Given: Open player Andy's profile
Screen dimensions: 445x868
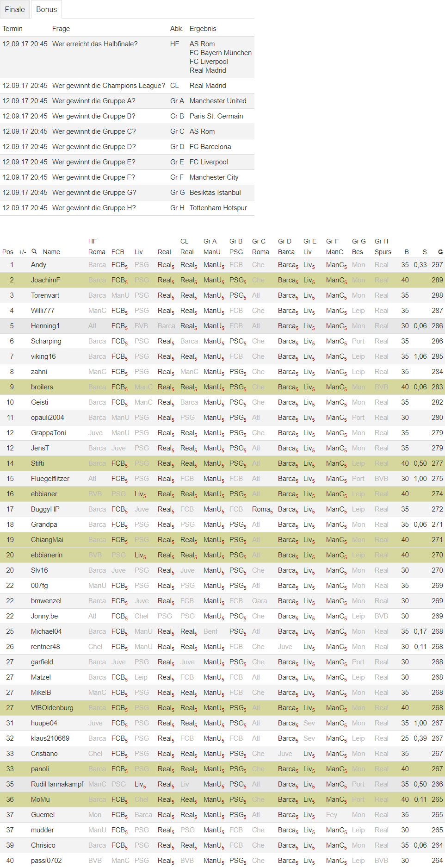Looking at the screenshot, I should point(38,265).
